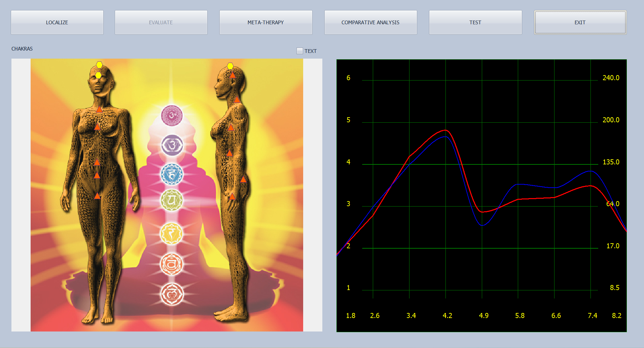
Task: Click the CHAKRAS heading label
Action: (x=22, y=49)
